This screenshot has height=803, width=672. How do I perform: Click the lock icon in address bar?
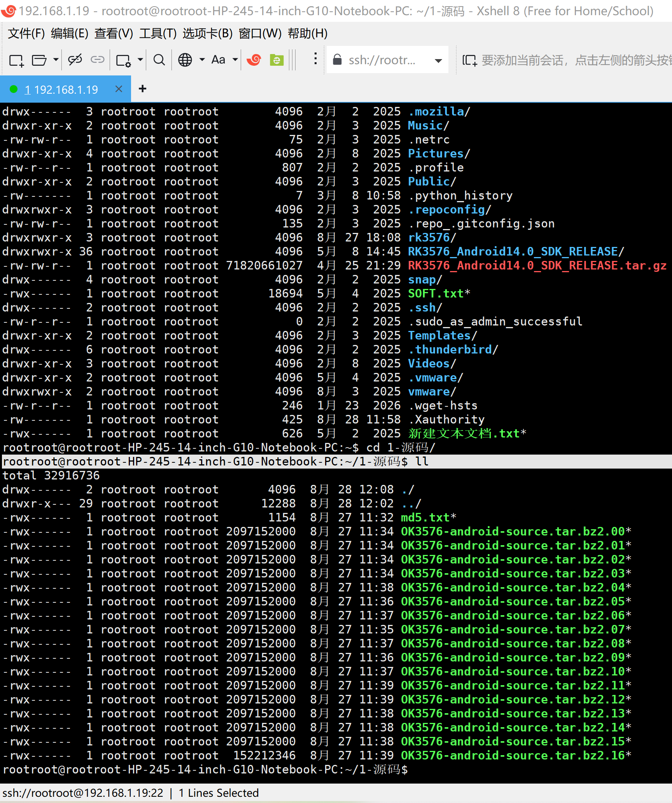pos(337,59)
